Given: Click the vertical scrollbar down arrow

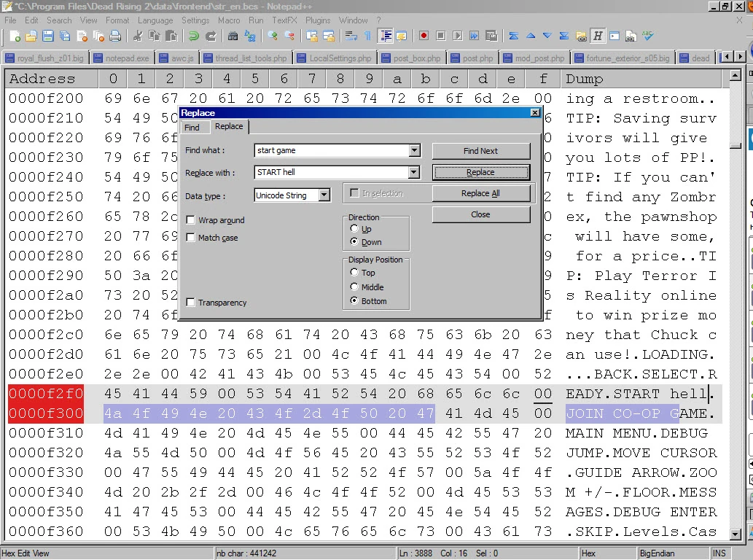Looking at the screenshot, I should point(736,534).
